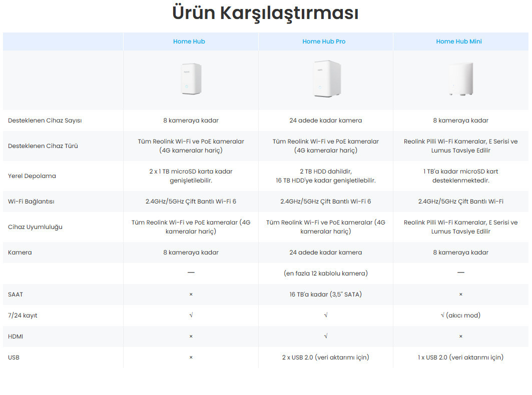Select the Yerel Depolama row label

pos(32,176)
